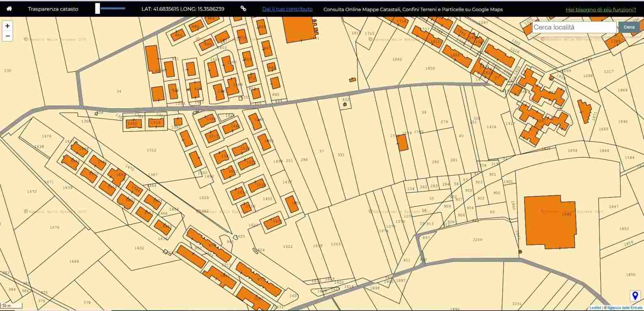Viewport: 644px width, 311px height.
Task: Click the home icon in top bar
Action: tap(9, 9)
